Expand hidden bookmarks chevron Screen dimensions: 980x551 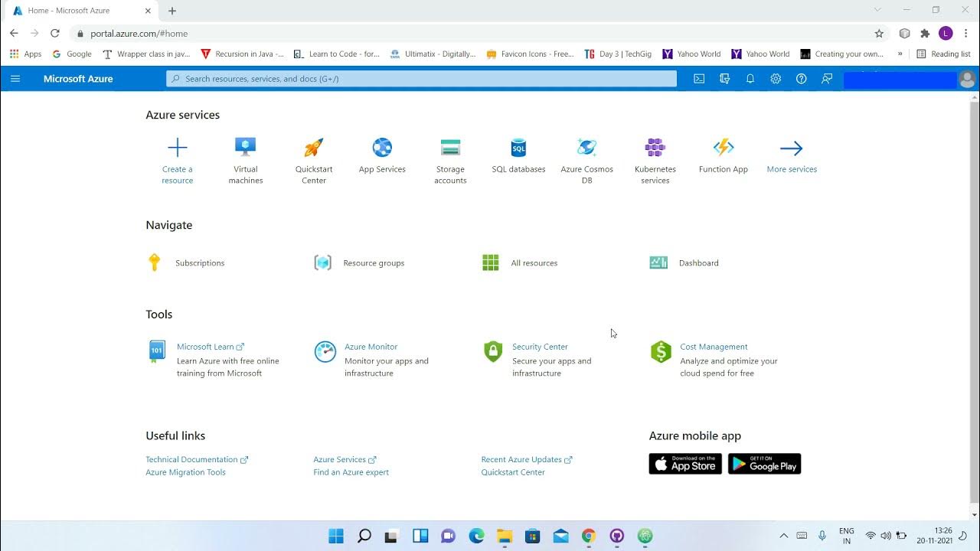coord(900,54)
